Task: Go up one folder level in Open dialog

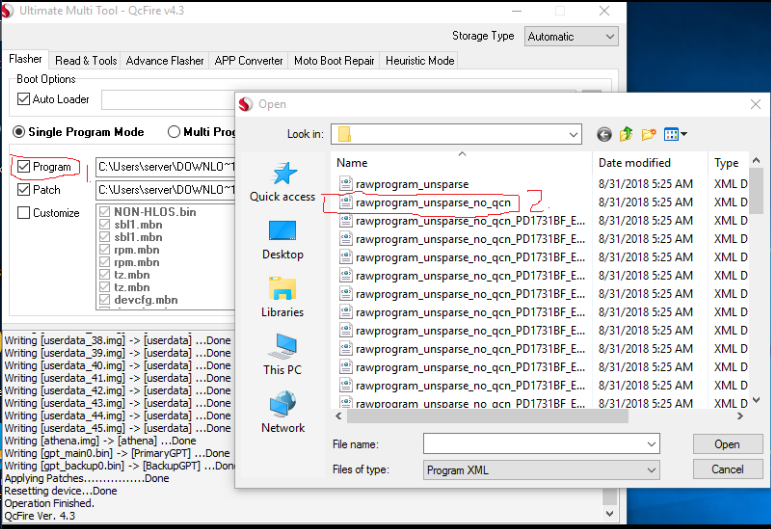Action: (x=626, y=134)
